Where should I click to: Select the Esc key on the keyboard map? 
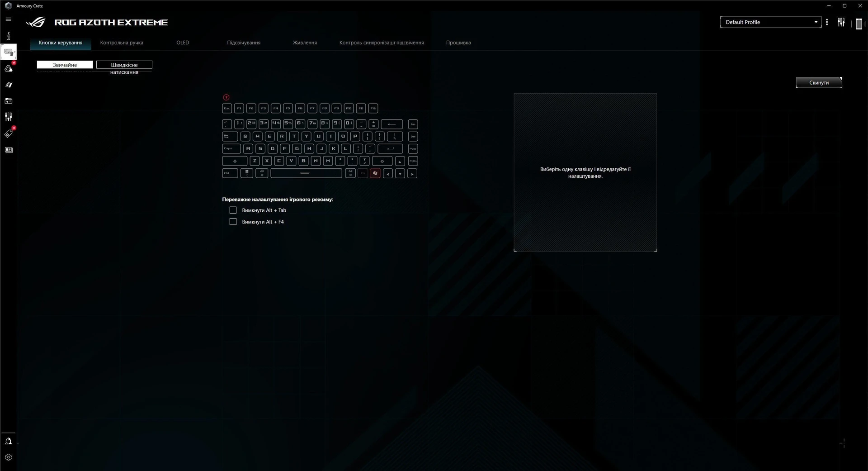coord(227,108)
